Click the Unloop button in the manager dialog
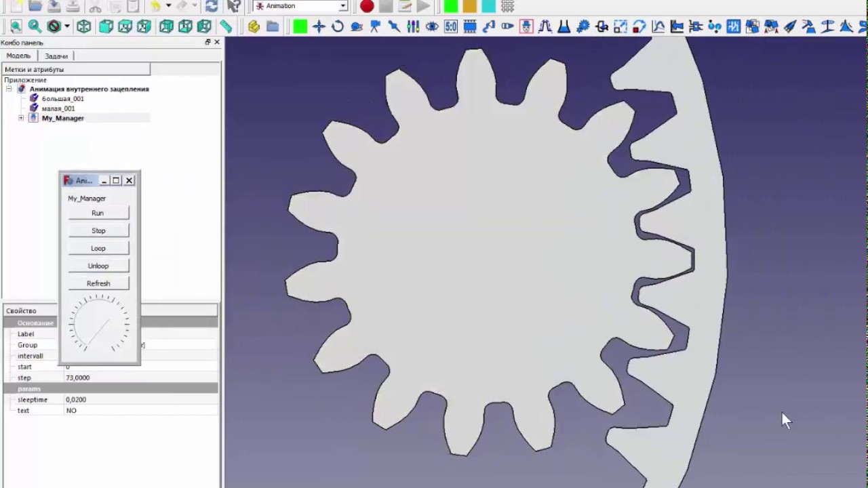868x488 pixels. tap(98, 266)
